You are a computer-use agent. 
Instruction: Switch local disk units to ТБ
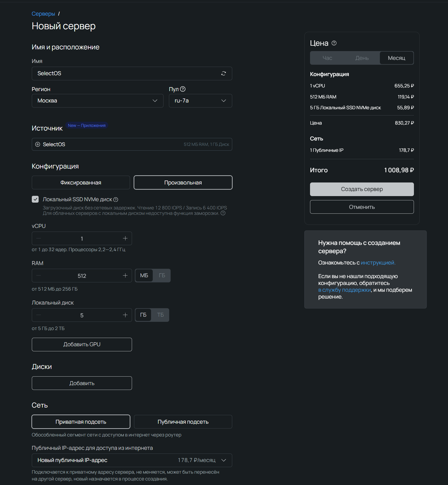(x=160, y=315)
